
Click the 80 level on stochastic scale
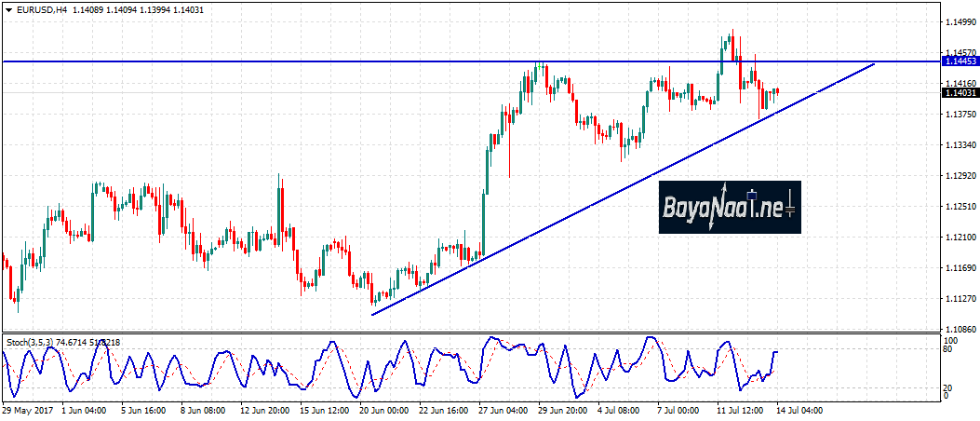point(949,350)
